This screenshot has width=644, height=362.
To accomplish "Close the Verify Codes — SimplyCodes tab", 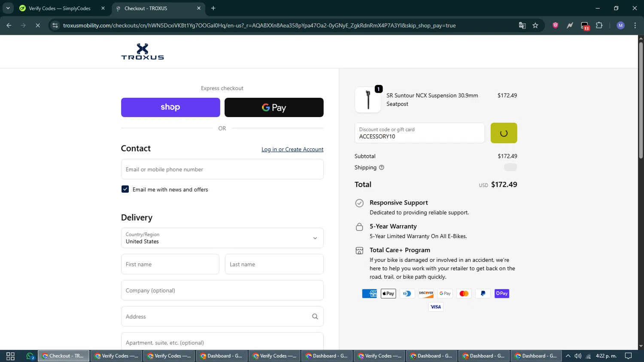I will (103, 8).
